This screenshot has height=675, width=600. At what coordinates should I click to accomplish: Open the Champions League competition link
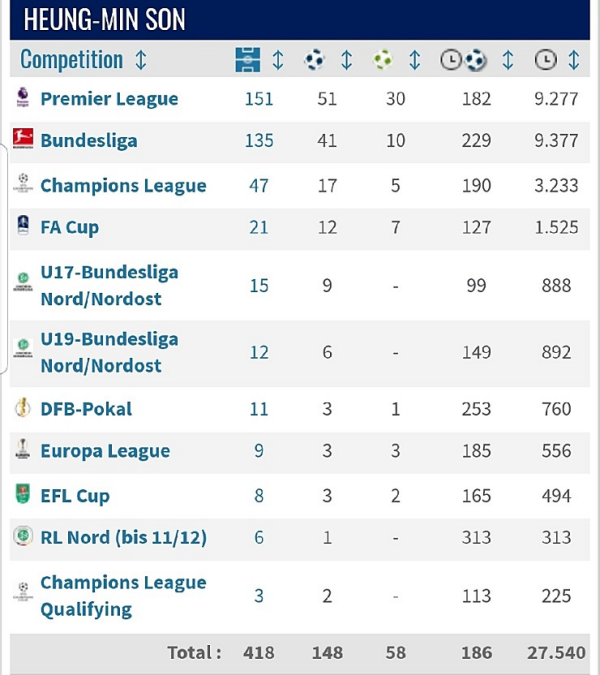point(123,185)
